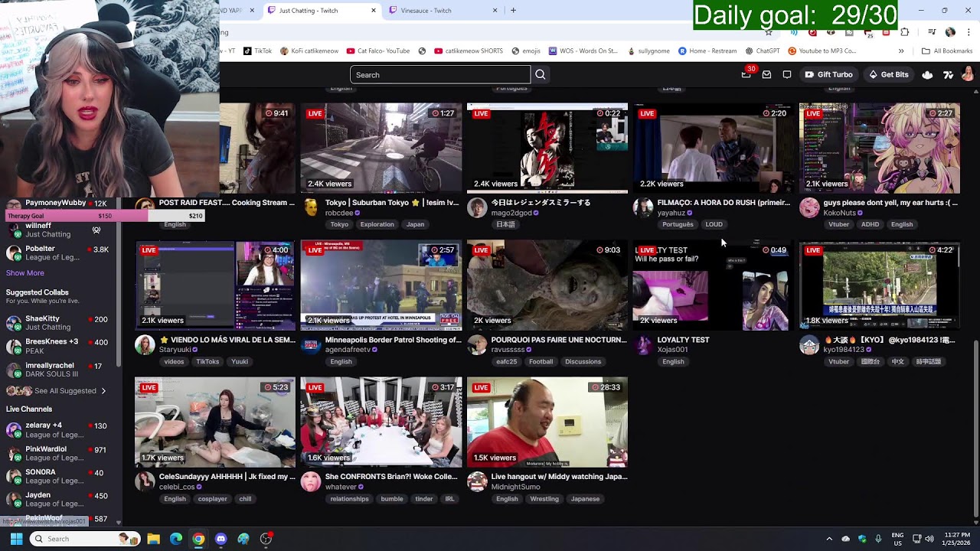Open Chrome profile avatar
The image size is (980, 551).
[x=950, y=32]
